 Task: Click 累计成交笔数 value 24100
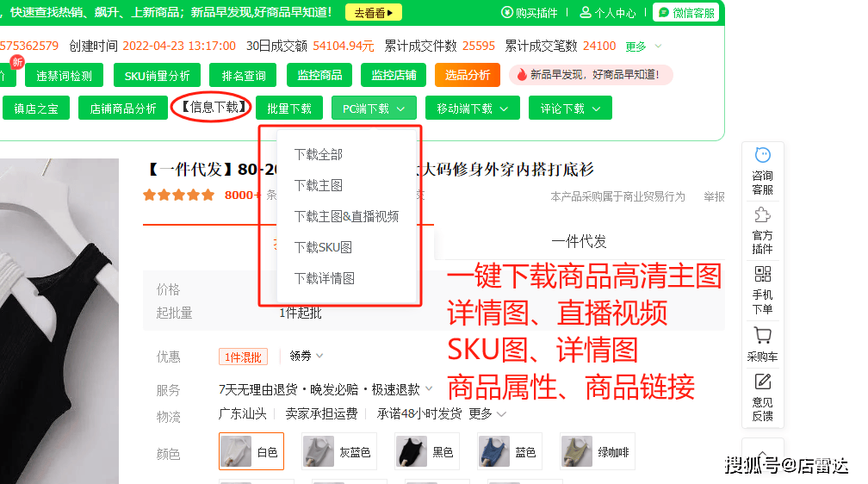pos(599,46)
